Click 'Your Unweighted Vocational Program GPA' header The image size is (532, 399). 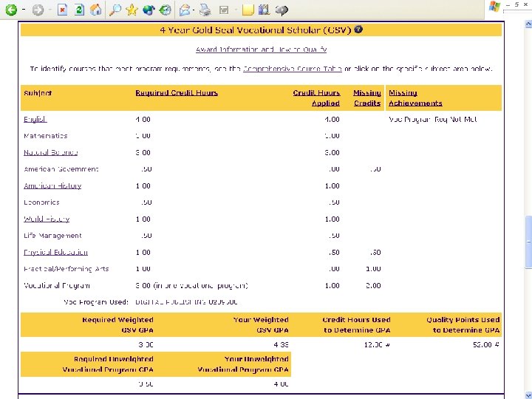click(243, 364)
